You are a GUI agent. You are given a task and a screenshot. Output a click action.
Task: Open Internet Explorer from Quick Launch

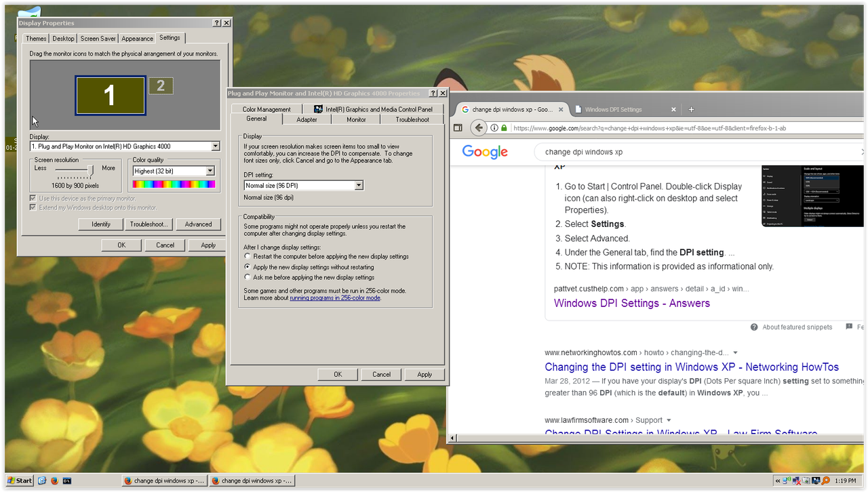[42, 480]
